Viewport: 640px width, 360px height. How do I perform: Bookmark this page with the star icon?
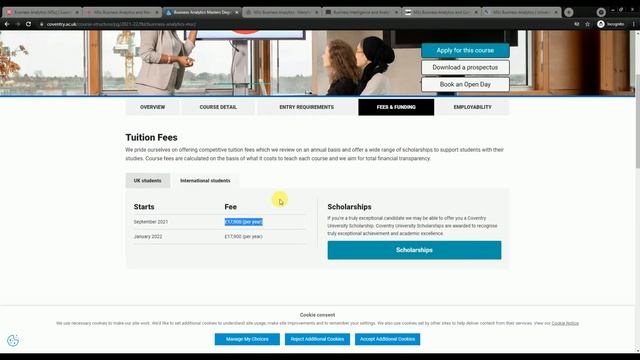coord(587,24)
